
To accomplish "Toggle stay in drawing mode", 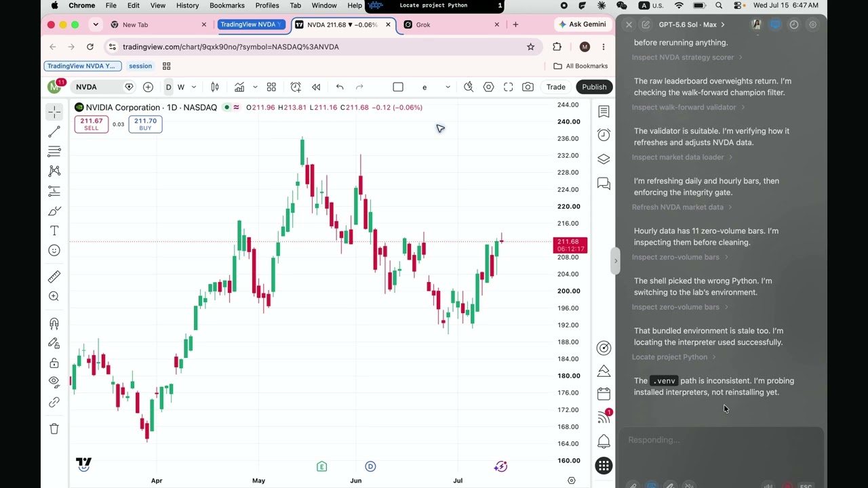I will (x=54, y=344).
